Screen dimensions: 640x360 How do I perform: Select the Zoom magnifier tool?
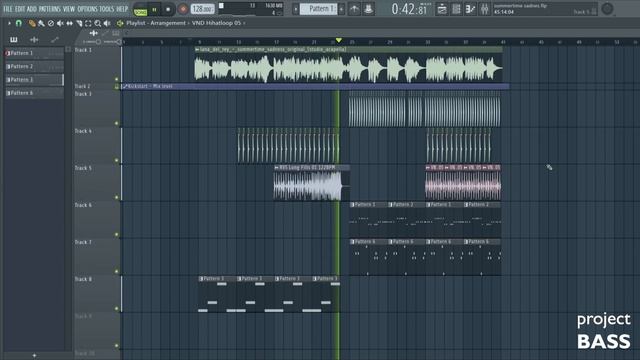[98, 23]
